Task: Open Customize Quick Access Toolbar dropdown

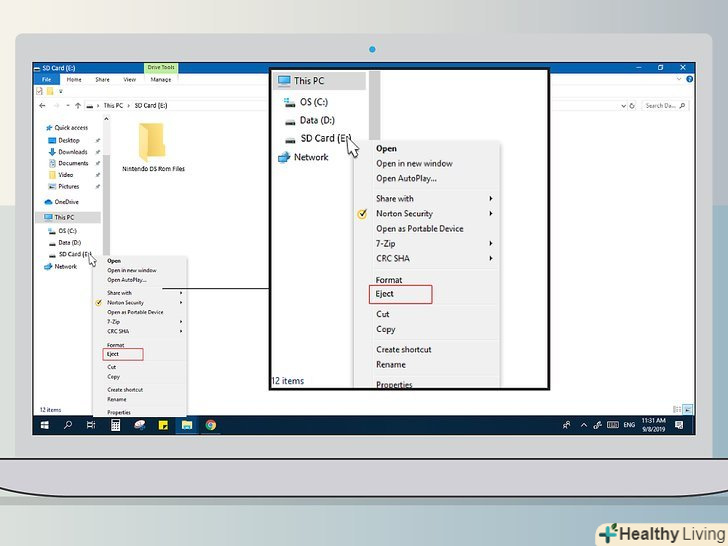Action: click(60, 91)
